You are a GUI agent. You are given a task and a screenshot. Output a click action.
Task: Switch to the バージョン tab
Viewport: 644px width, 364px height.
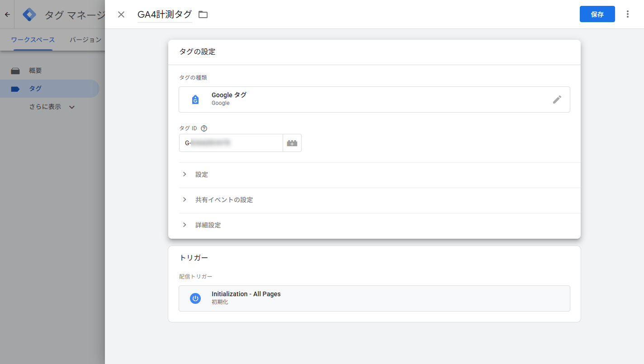coord(85,40)
